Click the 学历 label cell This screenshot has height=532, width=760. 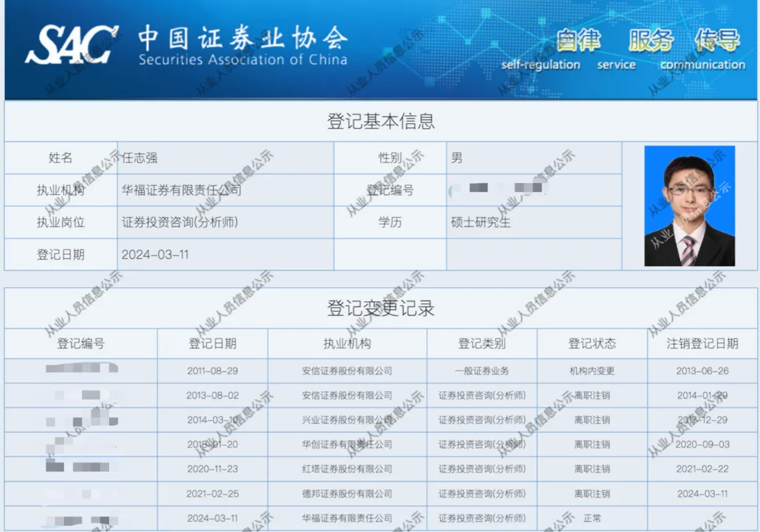pyautogui.click(x=390, y=222)
